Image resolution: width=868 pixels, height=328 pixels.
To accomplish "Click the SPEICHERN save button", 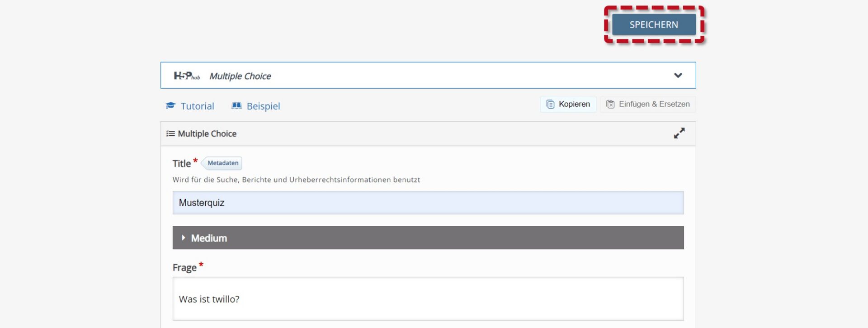I will (654, 24).
